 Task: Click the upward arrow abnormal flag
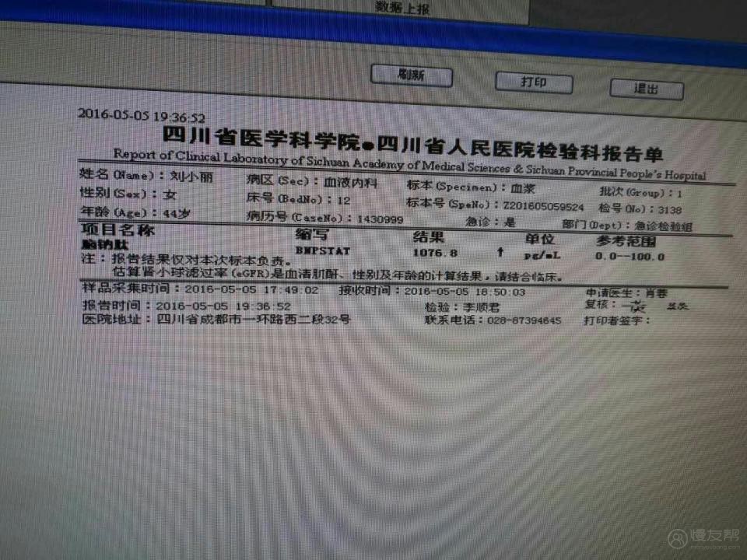tap(500, 252)
